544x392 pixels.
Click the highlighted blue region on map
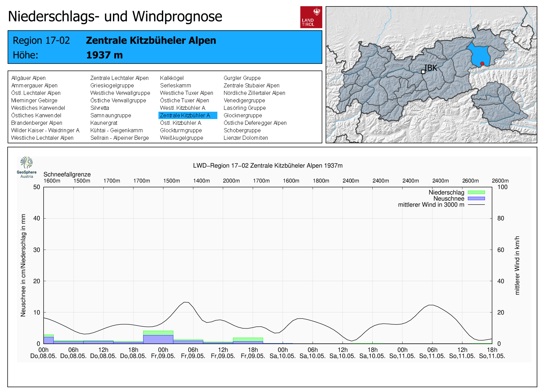click(479, 54)
